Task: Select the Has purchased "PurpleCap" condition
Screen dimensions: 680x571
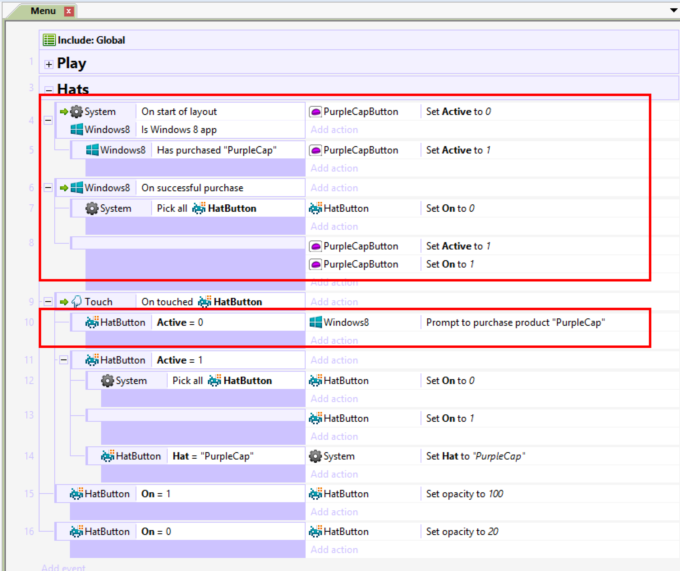Action: pos(216,150)
